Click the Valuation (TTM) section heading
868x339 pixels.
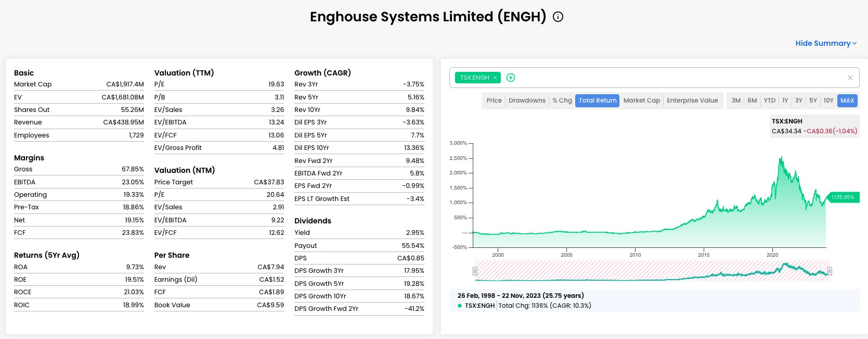(x=184, y=73)
